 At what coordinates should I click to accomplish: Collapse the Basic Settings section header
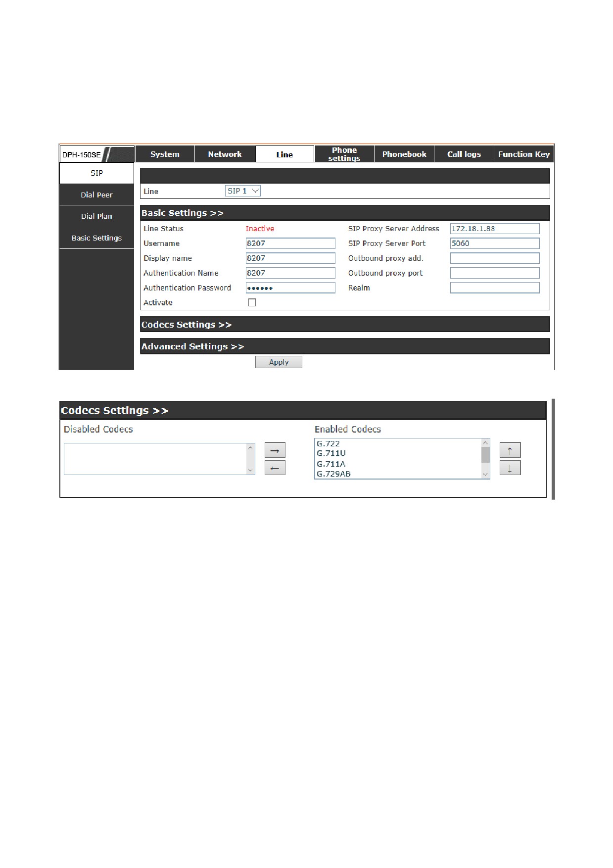click(182, 213)
